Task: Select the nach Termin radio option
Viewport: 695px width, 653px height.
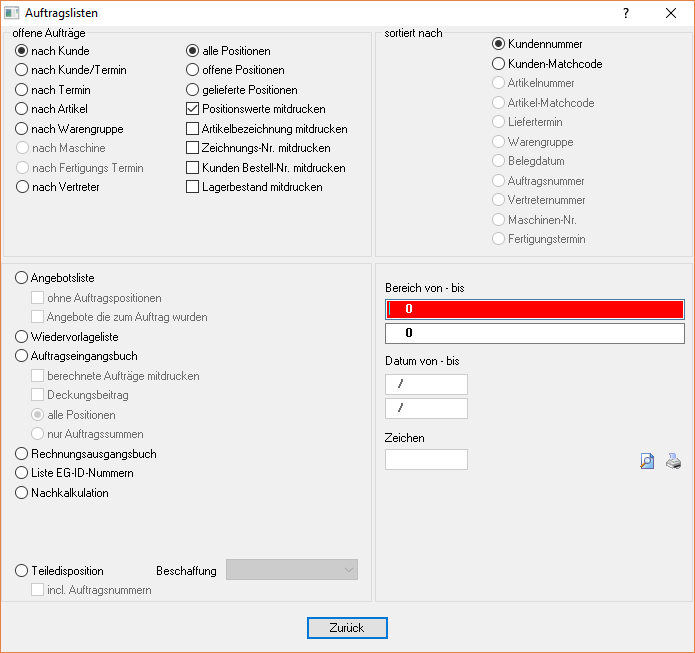Action: [22, 90]
